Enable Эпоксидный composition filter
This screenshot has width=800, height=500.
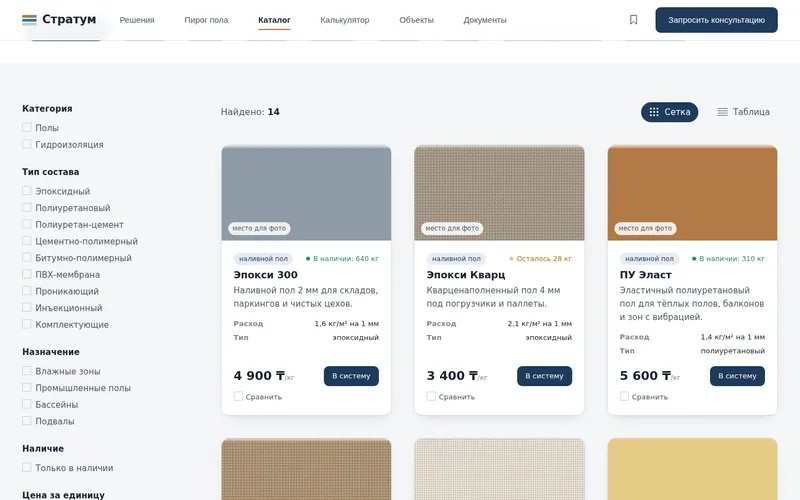27,190
